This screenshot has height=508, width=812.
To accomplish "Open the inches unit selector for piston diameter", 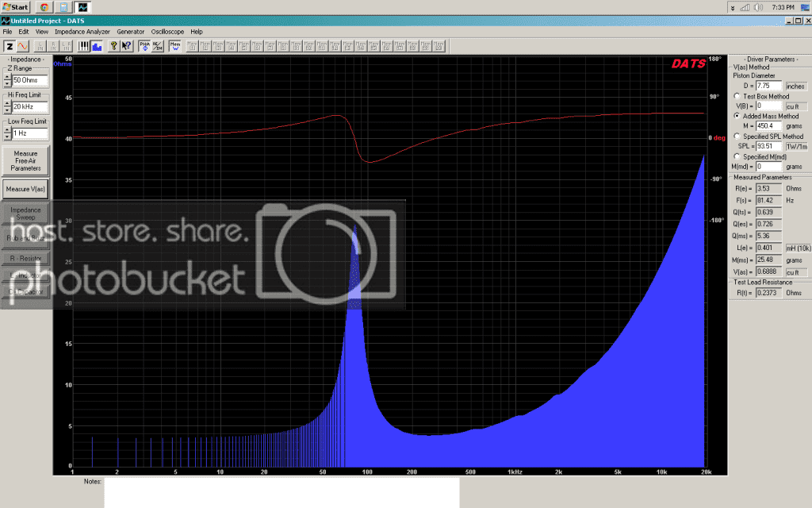I will pos(796,86).
